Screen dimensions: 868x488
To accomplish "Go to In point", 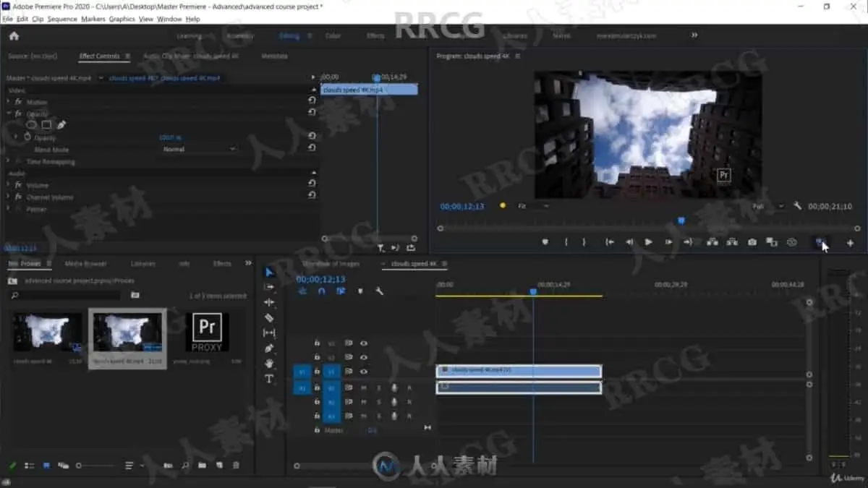I will click(x=610, y=242).
